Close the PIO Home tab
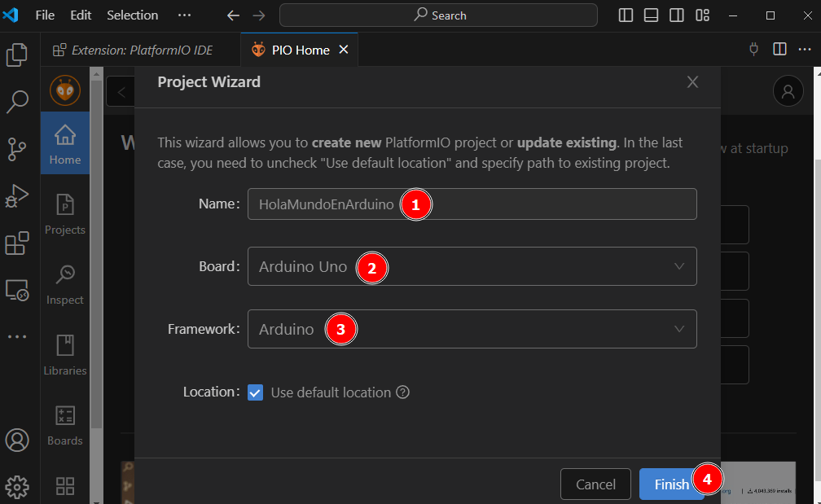This screenshot has height=504, width=821. click(344, 49)
